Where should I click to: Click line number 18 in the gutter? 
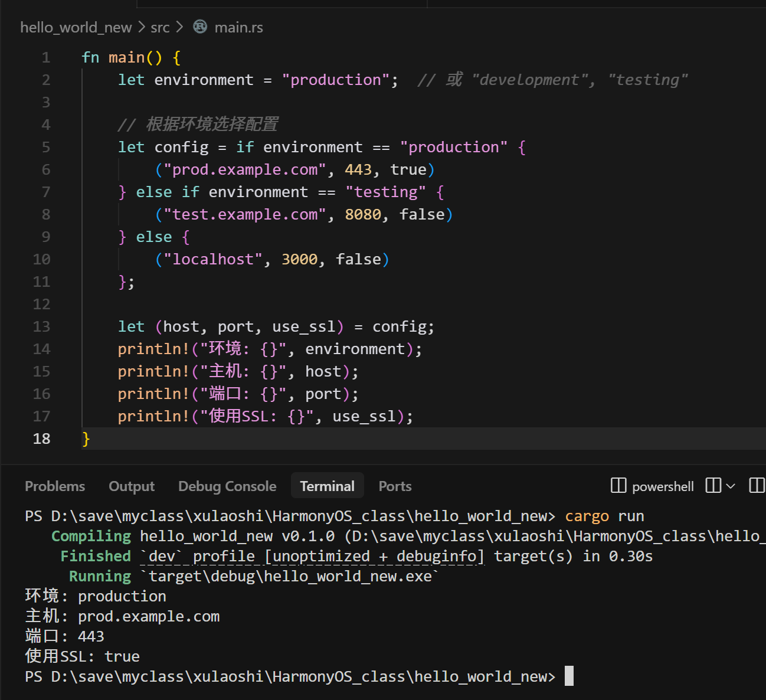pyautogui.click(x=41, y=439)
